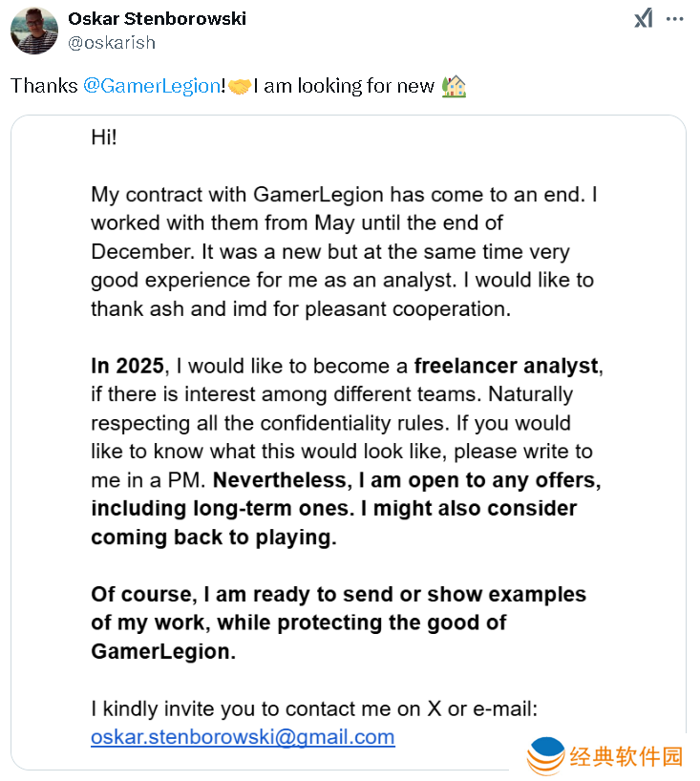Open the Grok icon beside the tweet header
Screen dimensions: 700x781
(644, 19)
